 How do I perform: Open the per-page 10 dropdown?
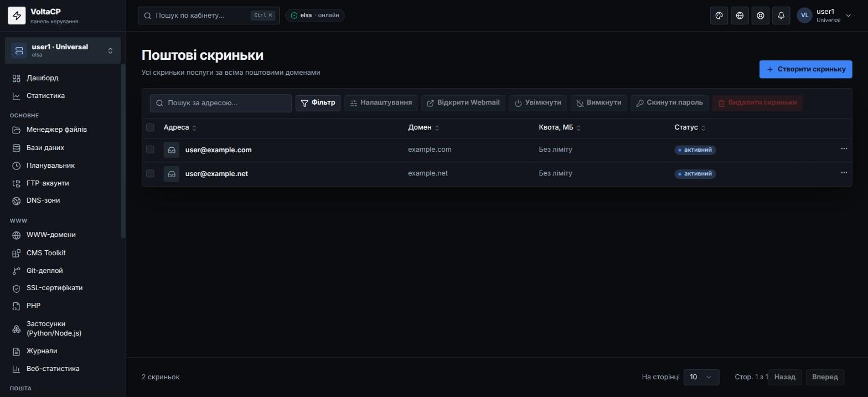(701, 377)
